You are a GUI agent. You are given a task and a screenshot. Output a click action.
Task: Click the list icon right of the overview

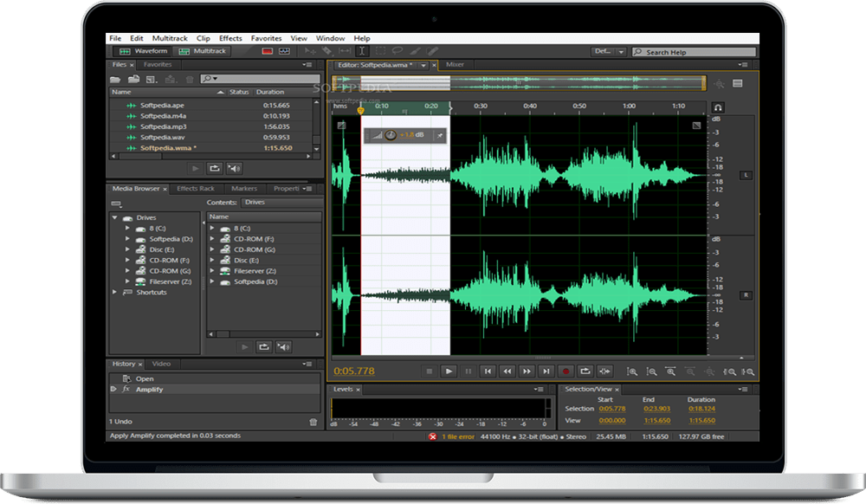737,83
